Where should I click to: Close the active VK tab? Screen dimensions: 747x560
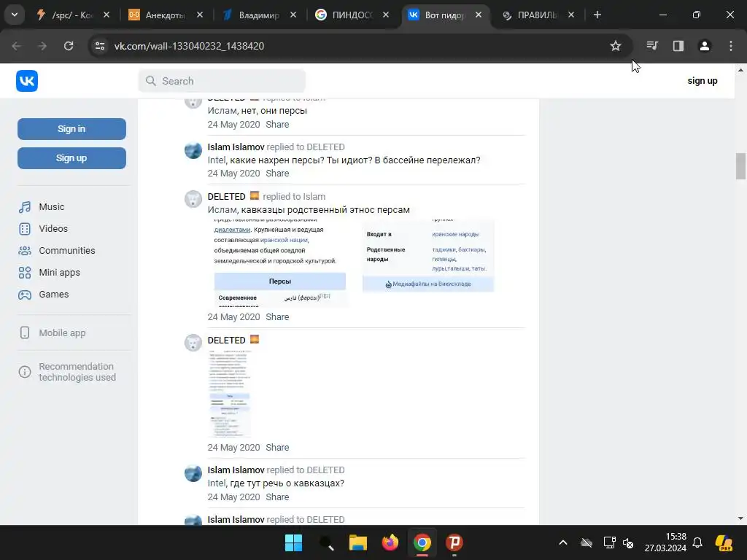pos(479,15)
